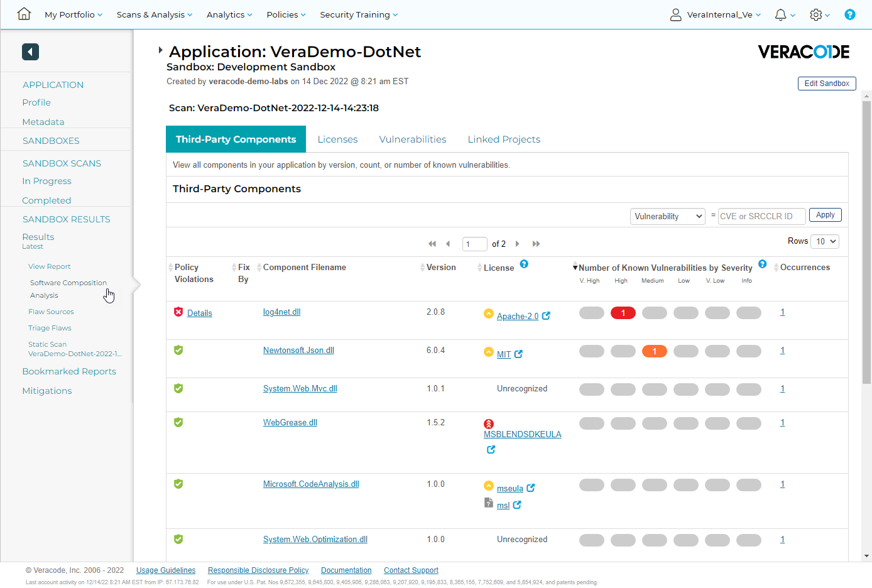Select the Third-Party Components tab
Screen dimensions: 872x588
point(236,139)
